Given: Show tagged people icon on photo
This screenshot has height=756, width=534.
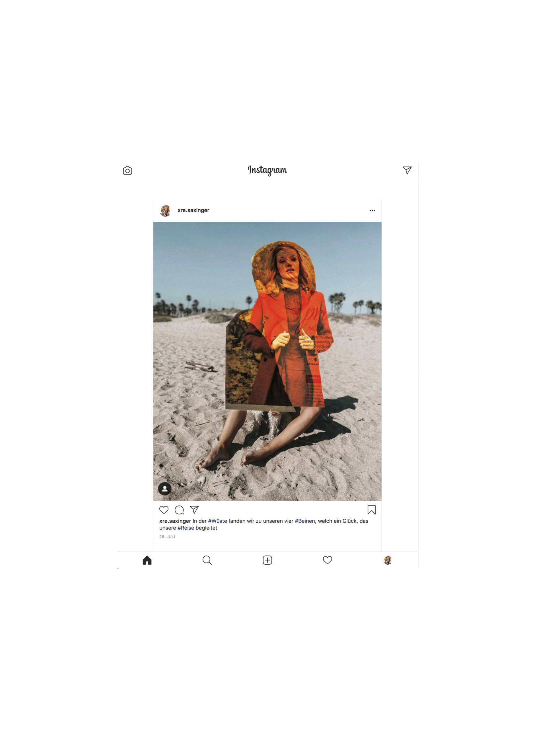Looking at the screenshot, I should 165,489.
